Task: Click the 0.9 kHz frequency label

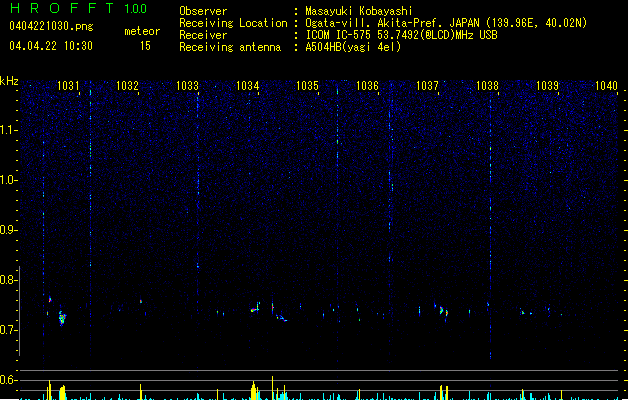Action: pyautogui.click(x=9, y=230)
